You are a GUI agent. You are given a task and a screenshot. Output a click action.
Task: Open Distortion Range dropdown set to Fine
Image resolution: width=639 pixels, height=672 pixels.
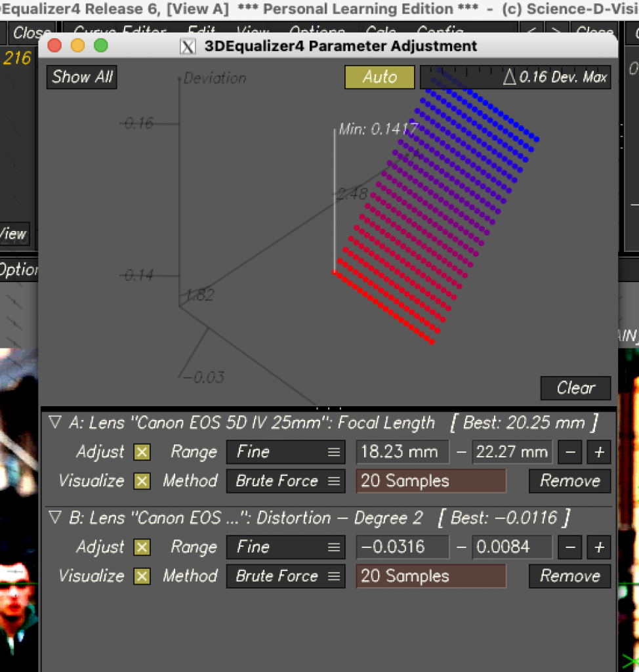[x=285, y=547]
